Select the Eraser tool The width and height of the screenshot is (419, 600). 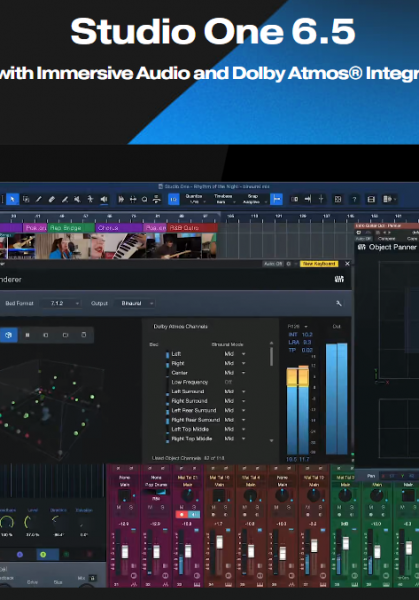coord(52,199)
